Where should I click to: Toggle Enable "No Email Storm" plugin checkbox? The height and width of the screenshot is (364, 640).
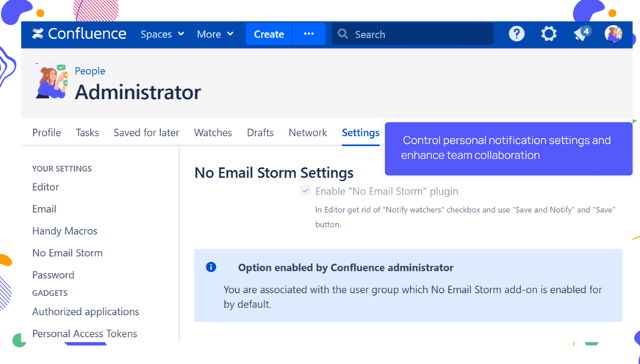click(x=306, y=191)
